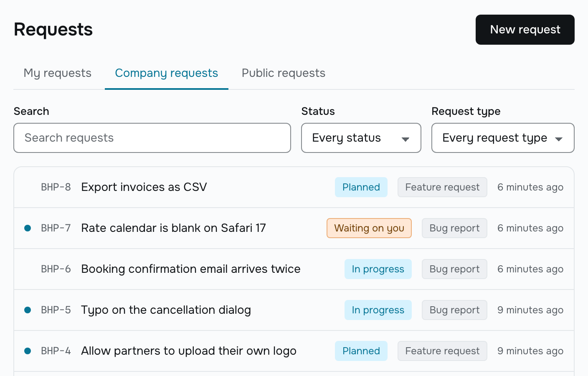588x376 pixels.
Task: Click the BHP-6 request ID
Action: tap(56, 269)
